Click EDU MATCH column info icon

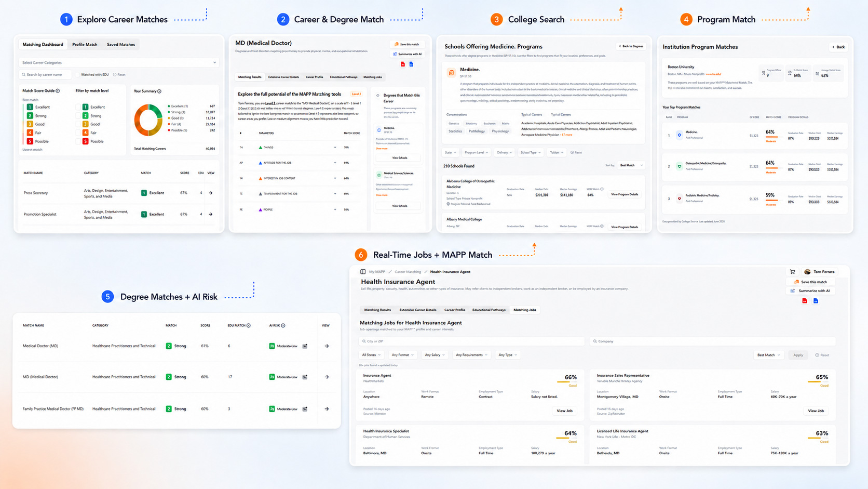pyautogui.click(x=249, y=326)
